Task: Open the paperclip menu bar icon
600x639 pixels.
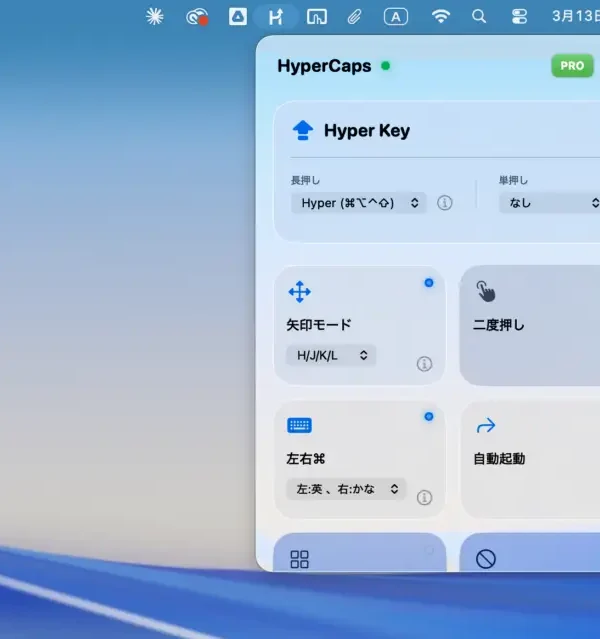Action: 355,17
